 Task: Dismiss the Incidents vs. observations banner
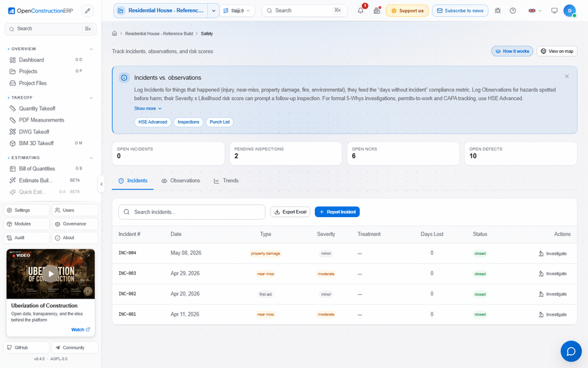pos(566,76)
